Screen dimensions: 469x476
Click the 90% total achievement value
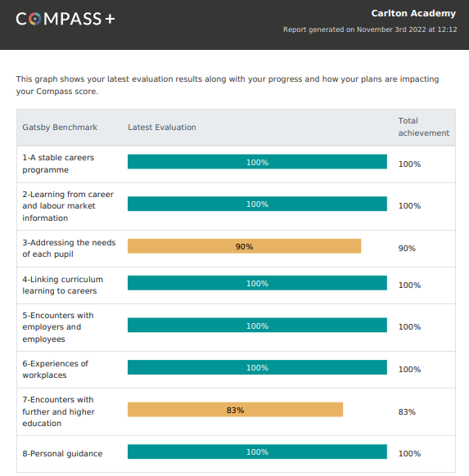click(x=407, y=249)
